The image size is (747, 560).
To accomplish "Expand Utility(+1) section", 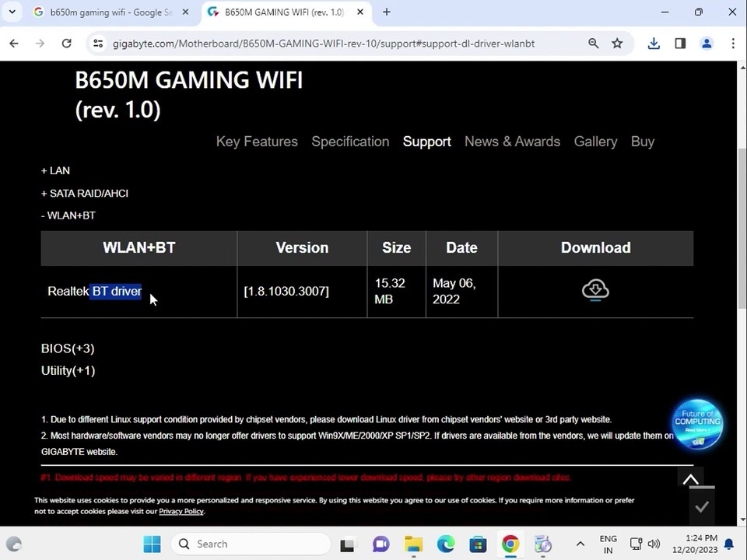I will [x=68, y=370].
